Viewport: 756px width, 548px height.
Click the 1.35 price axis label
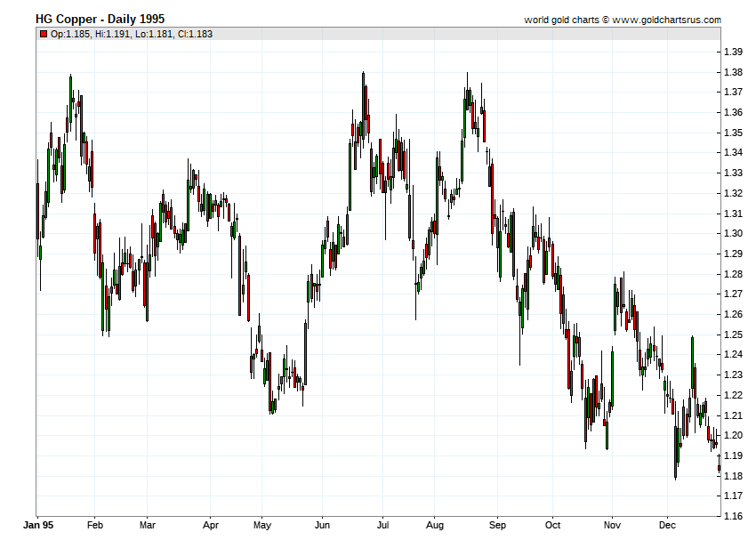(734, 133)
